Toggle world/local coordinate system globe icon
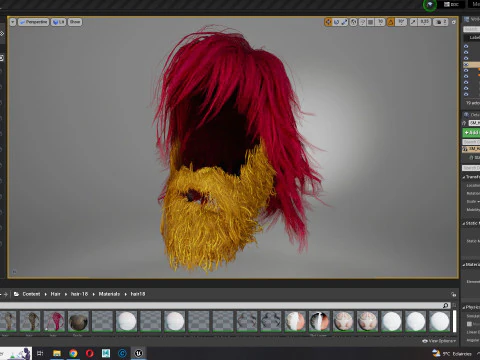Viewport: 480px width, 360px height. tap(353, 22)
